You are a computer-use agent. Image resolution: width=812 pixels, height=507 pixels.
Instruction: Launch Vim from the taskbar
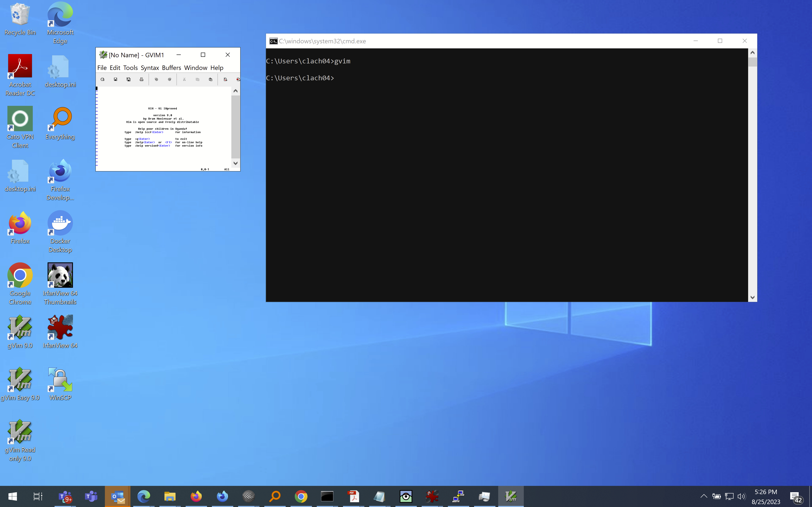pos(511,496)
